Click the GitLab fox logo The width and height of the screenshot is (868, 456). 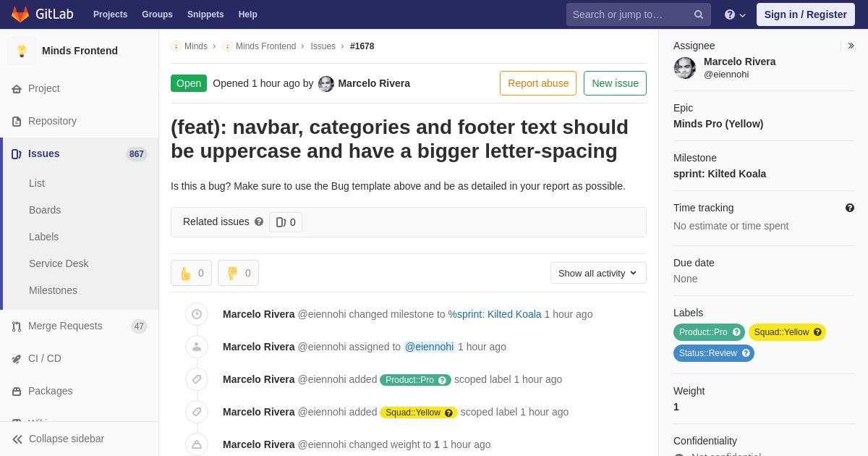(x=20, y=14)
